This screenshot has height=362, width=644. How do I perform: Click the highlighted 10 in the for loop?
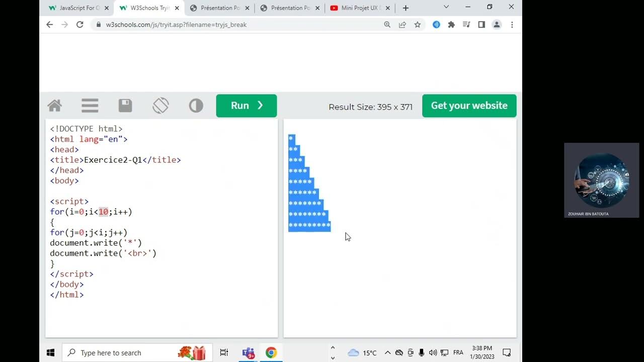[103, 212]
